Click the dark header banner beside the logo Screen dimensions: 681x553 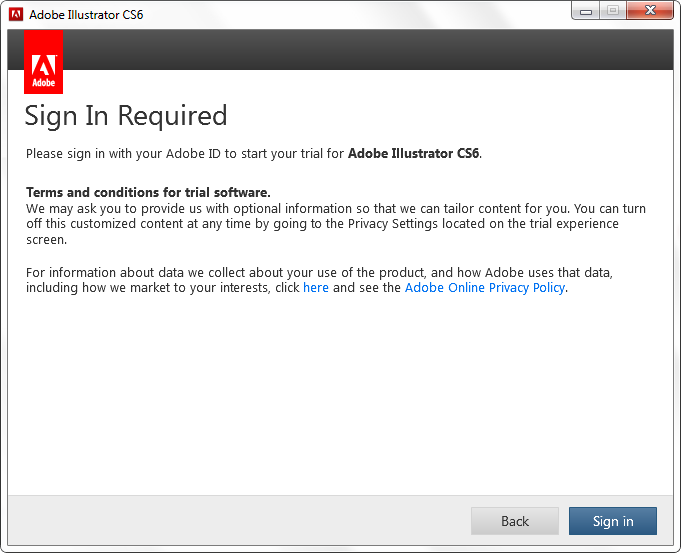[360, 49]
